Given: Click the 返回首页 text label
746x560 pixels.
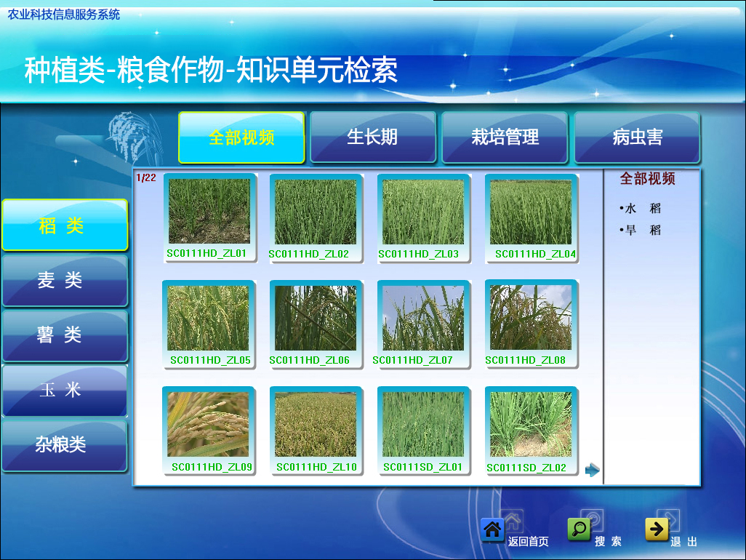Looking at the screenshot, I should tap(528, 541).
